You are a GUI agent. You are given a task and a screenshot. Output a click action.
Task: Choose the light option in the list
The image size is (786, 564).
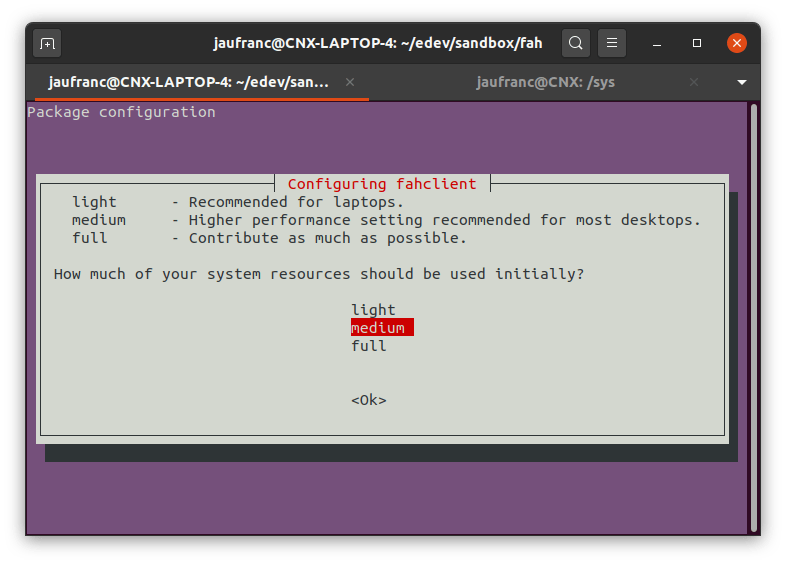(373, 310)
